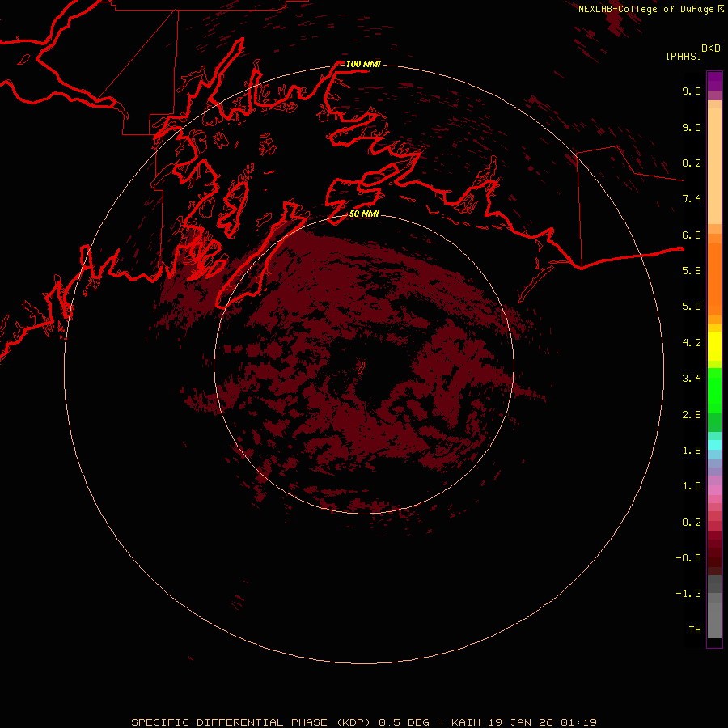Click the bright green swatch beside 3.4
This screenshot has height=728, width=728.
pos(714,391)
